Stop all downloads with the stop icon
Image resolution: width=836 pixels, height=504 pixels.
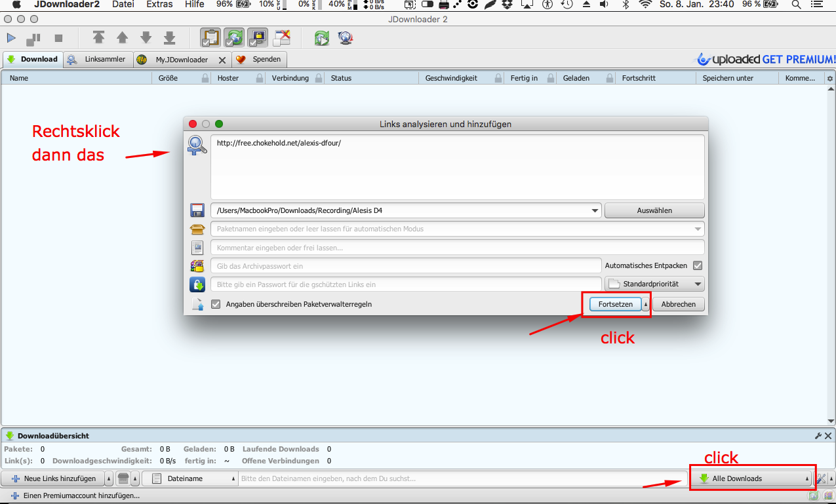click(58, 38)
